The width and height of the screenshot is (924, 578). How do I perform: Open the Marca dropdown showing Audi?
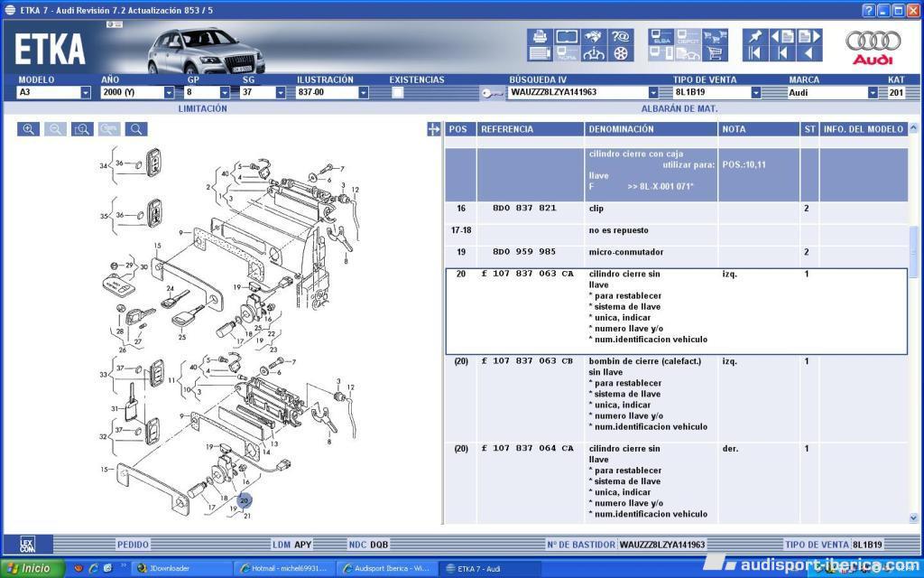click(x=873, y=93)
